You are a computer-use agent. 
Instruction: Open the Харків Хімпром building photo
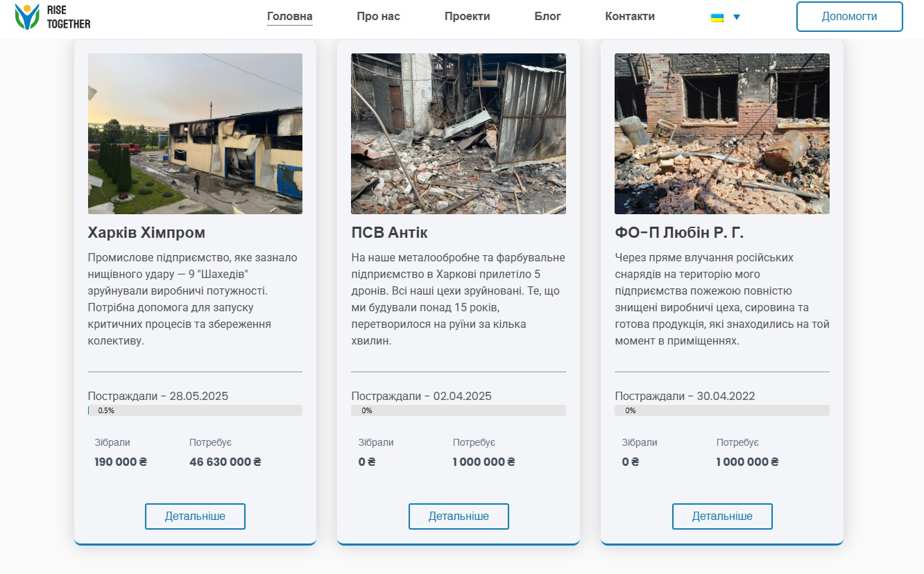point(195,134)
